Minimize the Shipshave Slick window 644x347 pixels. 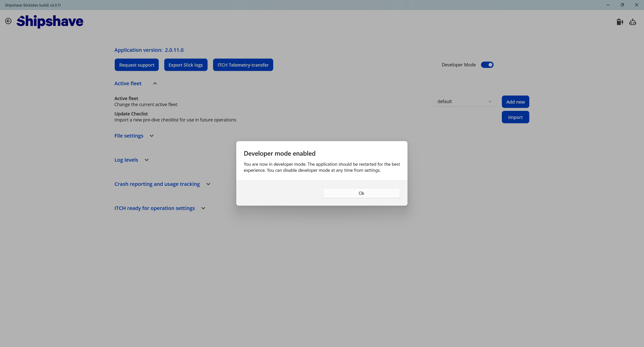pos(608,5)
